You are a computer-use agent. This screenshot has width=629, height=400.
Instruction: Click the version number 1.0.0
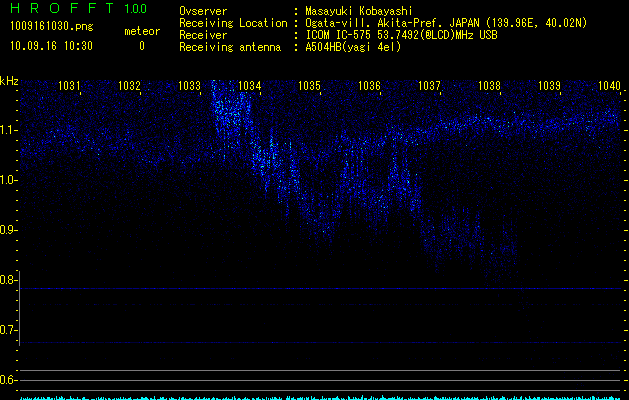click(x=135, y=8)
